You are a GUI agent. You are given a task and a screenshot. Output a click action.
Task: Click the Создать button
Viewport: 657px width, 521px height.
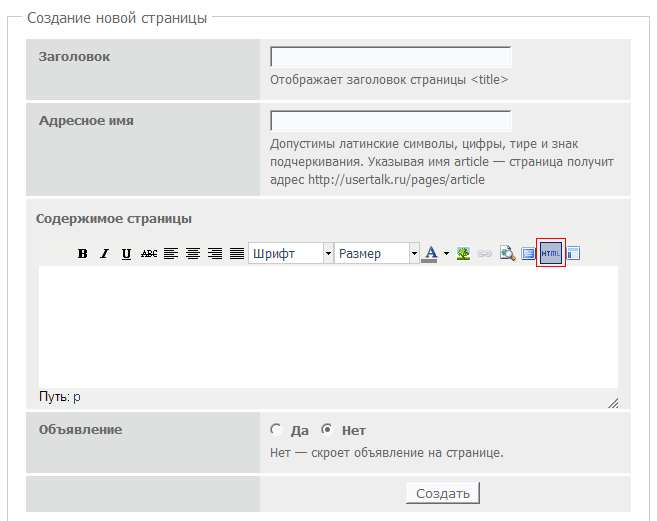(x=443, y=493)
